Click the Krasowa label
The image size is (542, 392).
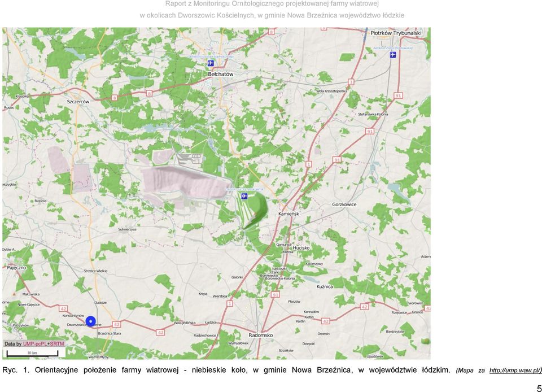(23, 97)
